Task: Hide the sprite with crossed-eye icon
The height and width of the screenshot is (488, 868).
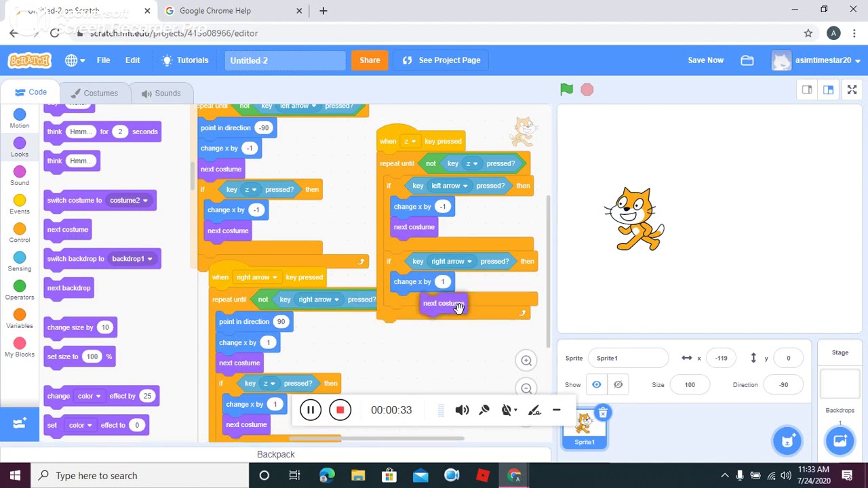Action: click(x=618, y=384)
